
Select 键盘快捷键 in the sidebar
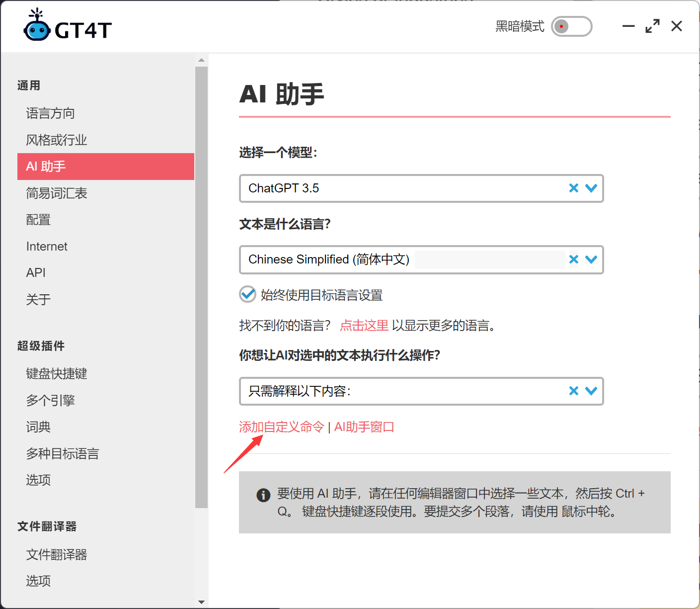tap(57, 374)
